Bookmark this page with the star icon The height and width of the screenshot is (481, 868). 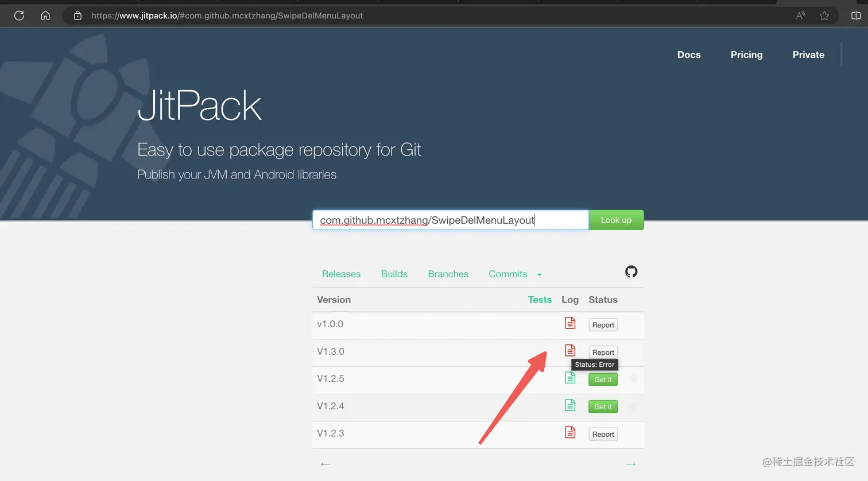click(x=824, y=15)
